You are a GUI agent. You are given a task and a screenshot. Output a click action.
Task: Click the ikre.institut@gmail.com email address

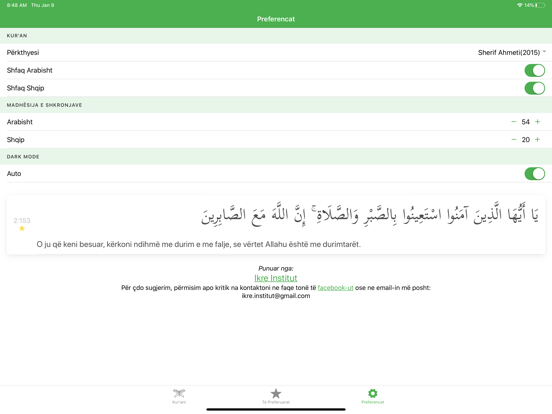click(276, 296)
